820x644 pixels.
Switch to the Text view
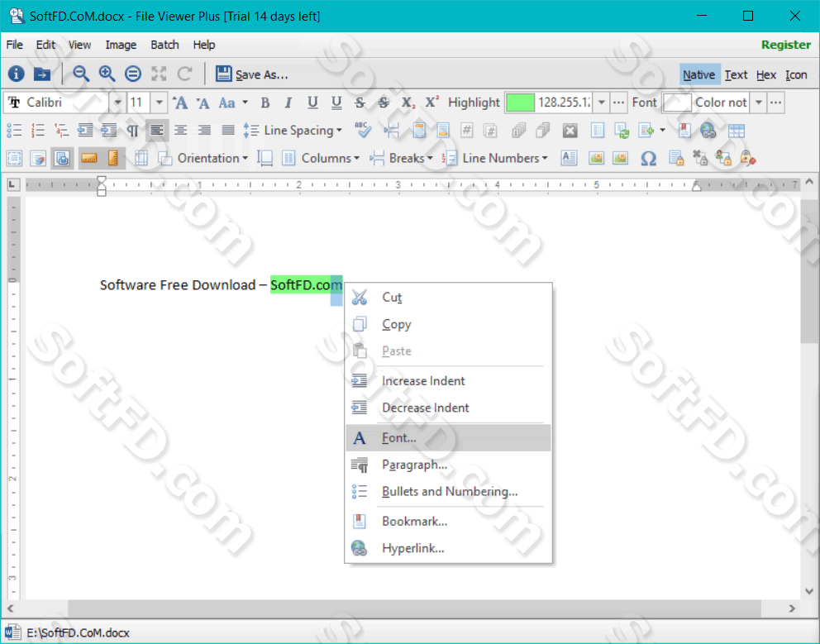pos(736,74)
